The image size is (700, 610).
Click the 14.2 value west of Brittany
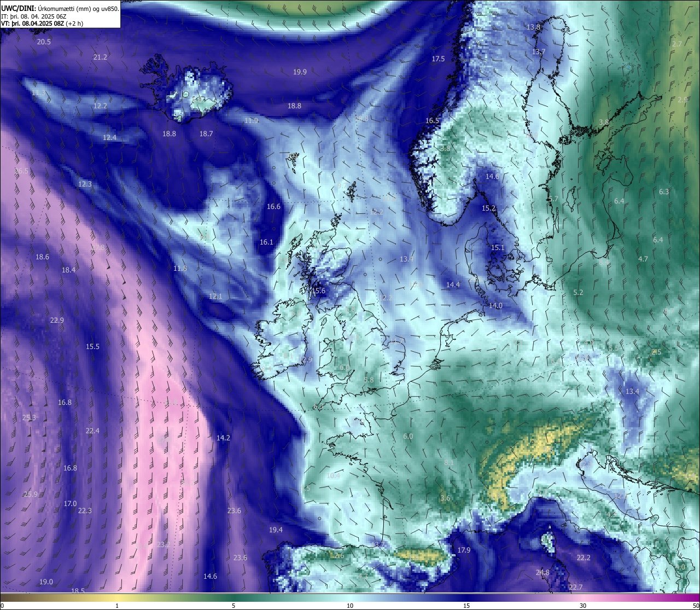point(223,438)
